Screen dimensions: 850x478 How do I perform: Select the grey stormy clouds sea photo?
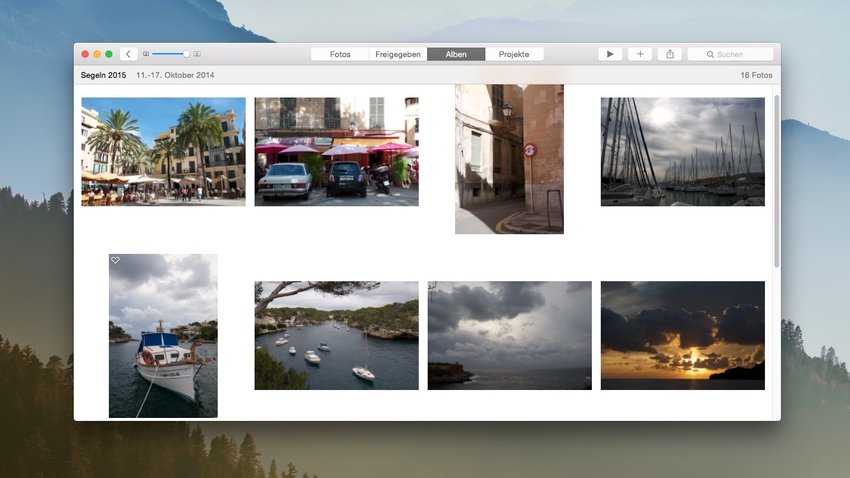tap(510, 335)
